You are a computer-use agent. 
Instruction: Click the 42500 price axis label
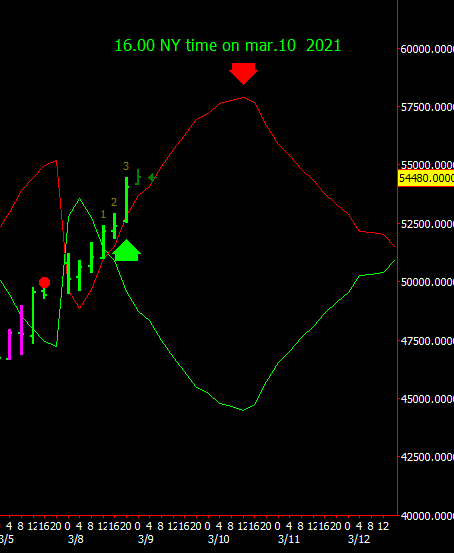[x=427, y=457]
